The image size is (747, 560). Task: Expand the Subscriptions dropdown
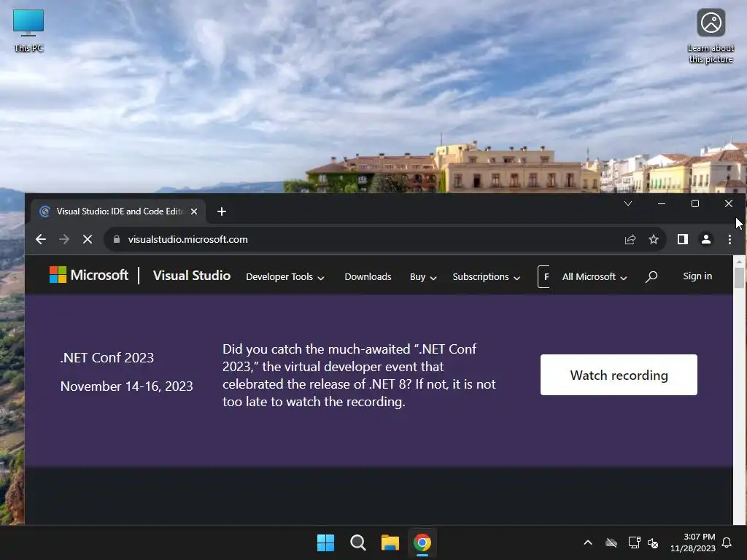click(x=486, y=276)
